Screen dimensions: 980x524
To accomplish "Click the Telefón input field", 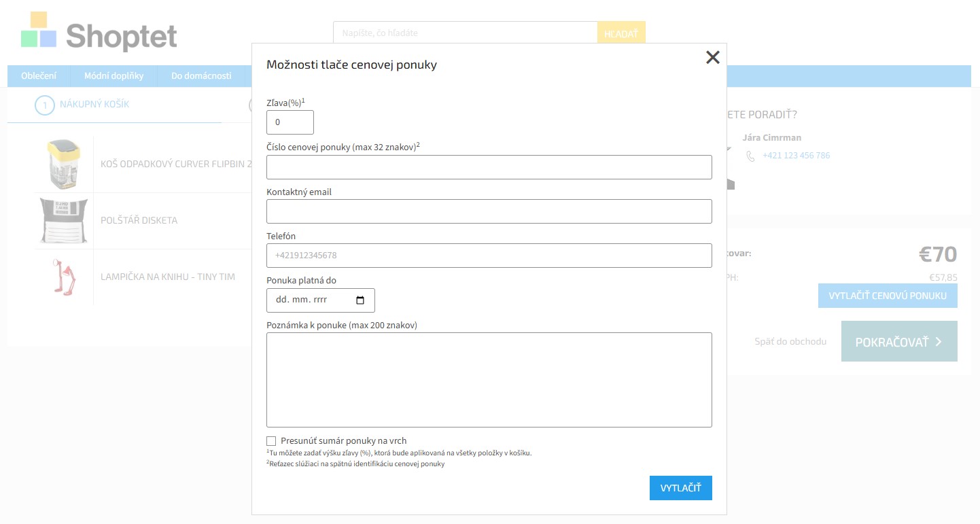I will coord(489,256).
